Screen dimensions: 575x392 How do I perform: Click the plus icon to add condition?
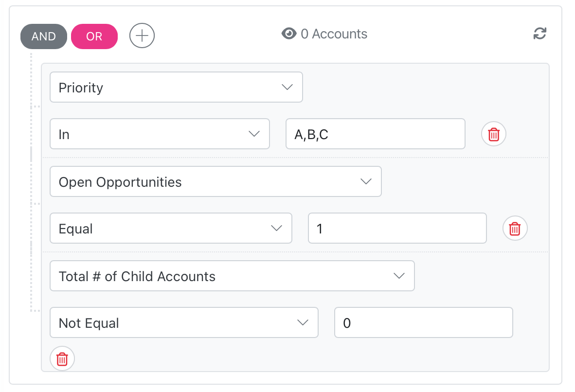click(x=142, y=36)
